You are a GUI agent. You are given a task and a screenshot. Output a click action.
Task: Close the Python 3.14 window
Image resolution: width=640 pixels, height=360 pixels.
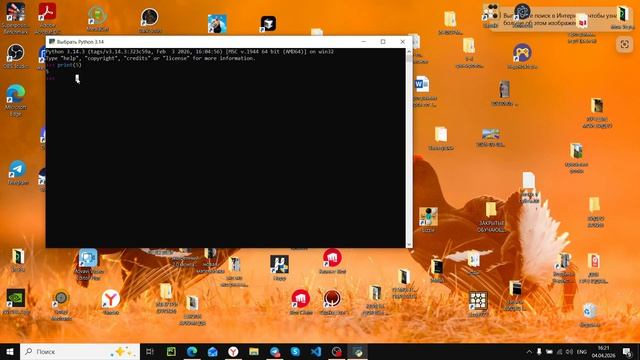point(402,42)
